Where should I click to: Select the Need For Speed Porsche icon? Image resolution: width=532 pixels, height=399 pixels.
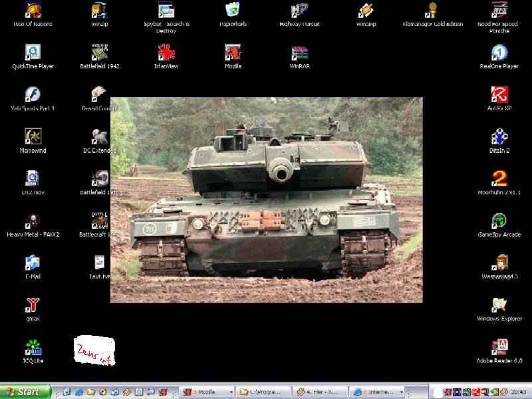[x=499, y=11]
